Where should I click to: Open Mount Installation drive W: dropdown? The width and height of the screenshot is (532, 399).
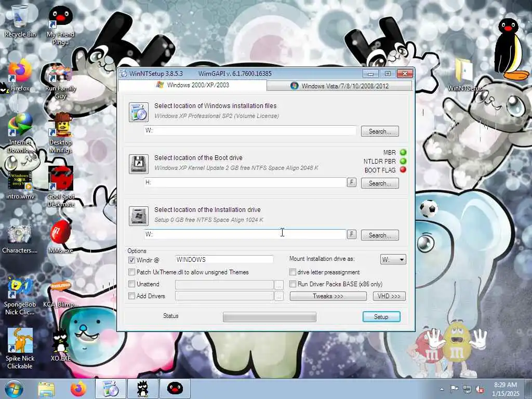pyautogui.click(x=393, y=260)
